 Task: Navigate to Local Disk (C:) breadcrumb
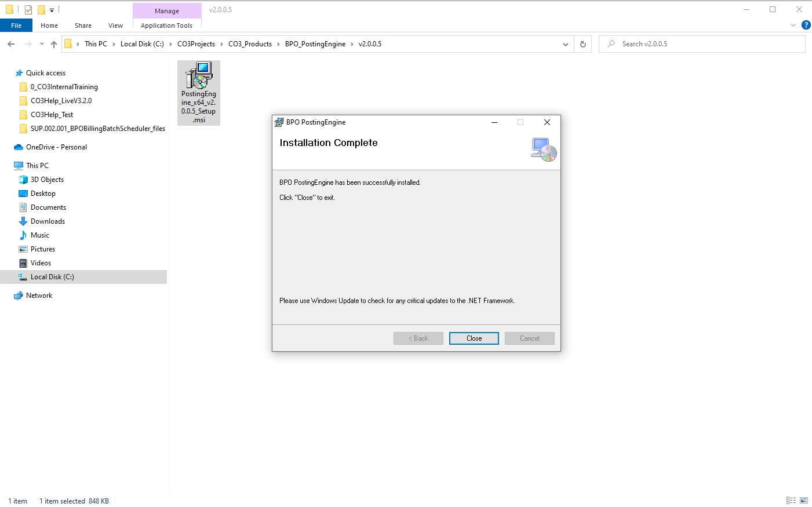point(142,44)
